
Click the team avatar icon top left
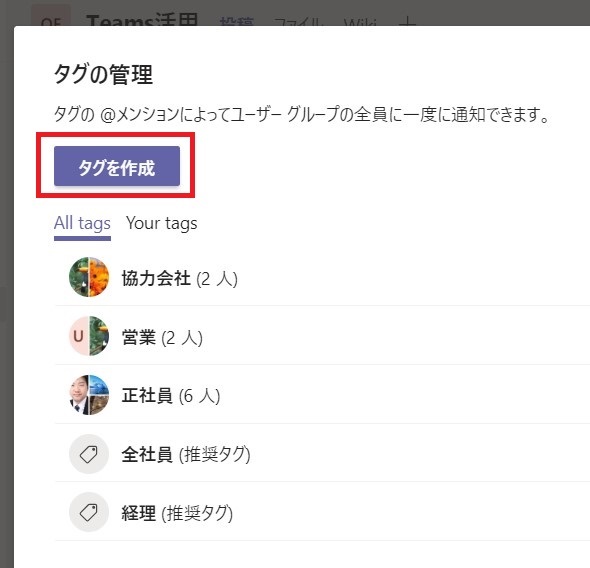coord(50,16)
